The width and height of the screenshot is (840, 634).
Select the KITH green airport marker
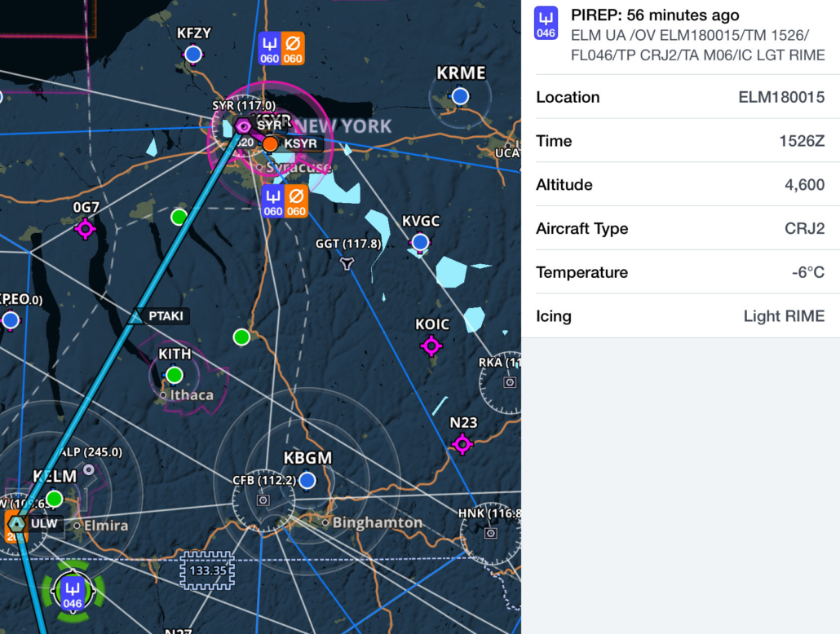pyautogui.click(x=174, y=375)
